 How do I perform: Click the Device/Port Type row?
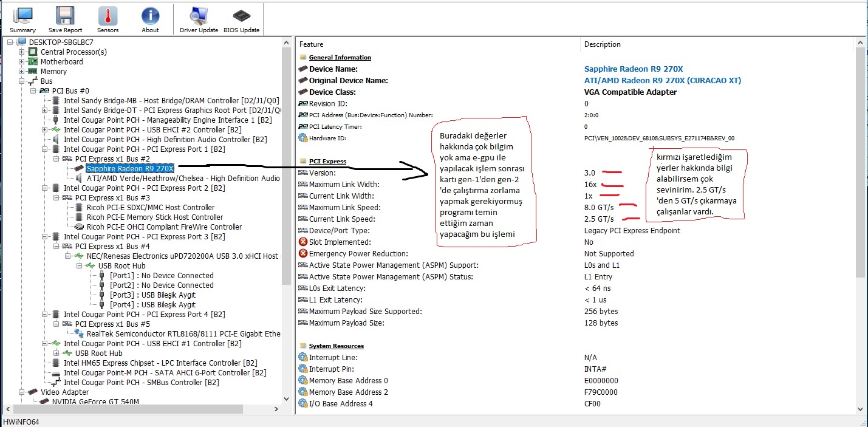[x=576, y=230]
